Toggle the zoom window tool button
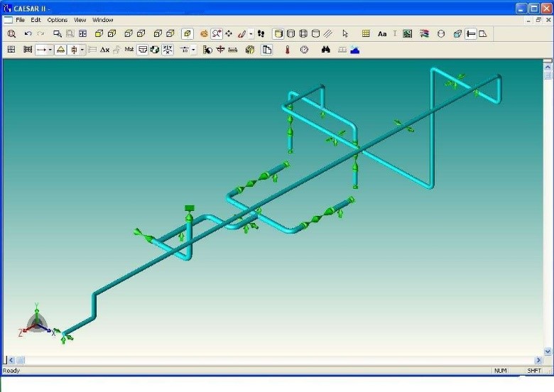 tap(217, 33)
